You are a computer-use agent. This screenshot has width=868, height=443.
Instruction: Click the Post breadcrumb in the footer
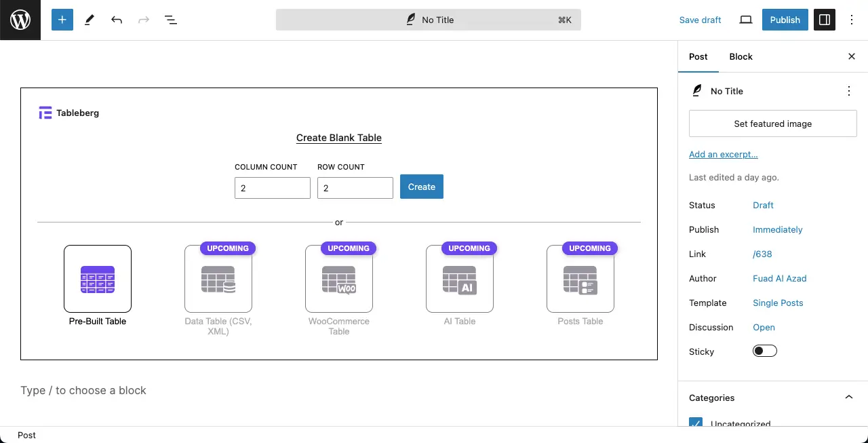click(27, 435)
